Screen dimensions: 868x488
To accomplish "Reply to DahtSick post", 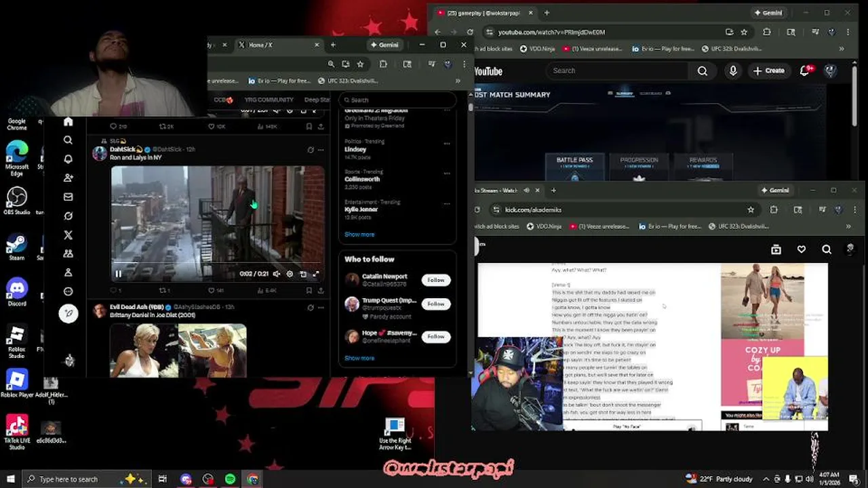I will (x=113, y=290).
